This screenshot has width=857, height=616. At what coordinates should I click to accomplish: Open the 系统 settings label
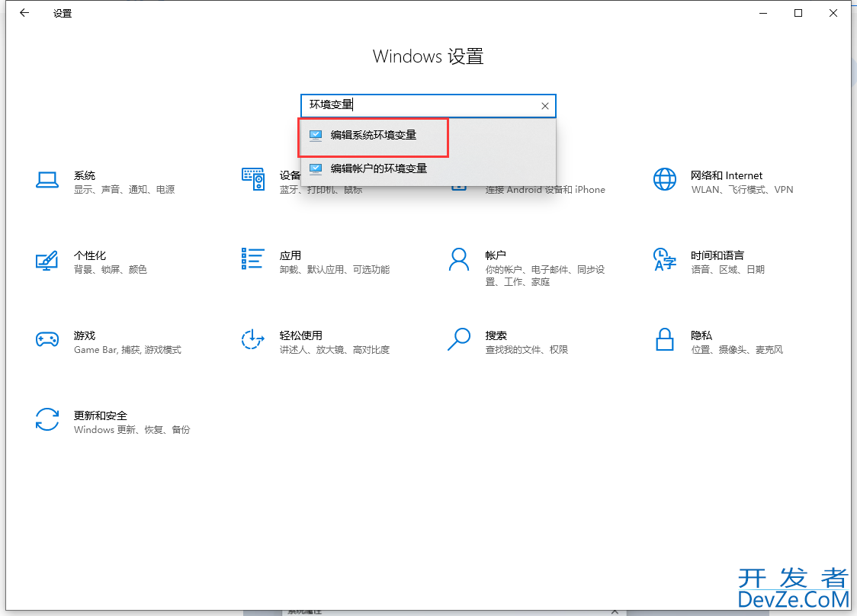85,175
